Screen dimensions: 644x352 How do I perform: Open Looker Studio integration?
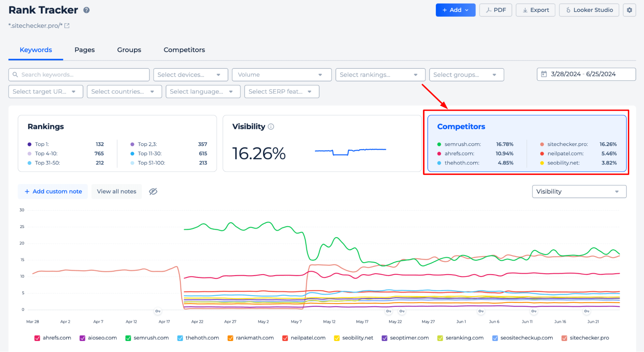coord(589,10)
